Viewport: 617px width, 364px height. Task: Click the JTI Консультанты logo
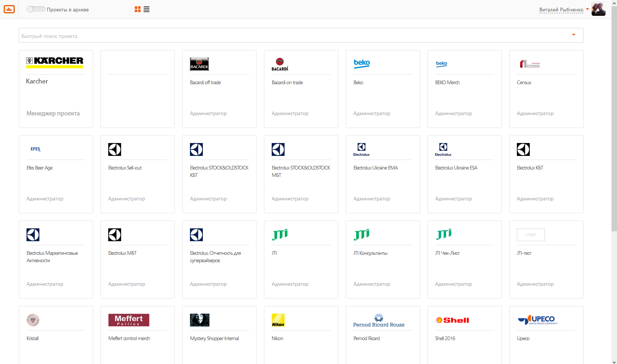362,234
